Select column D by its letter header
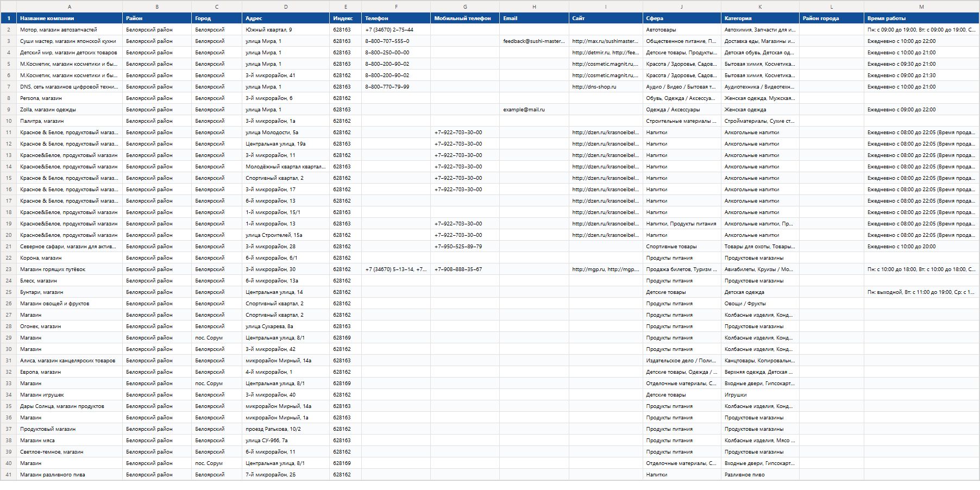 click(x=286, y=7)
